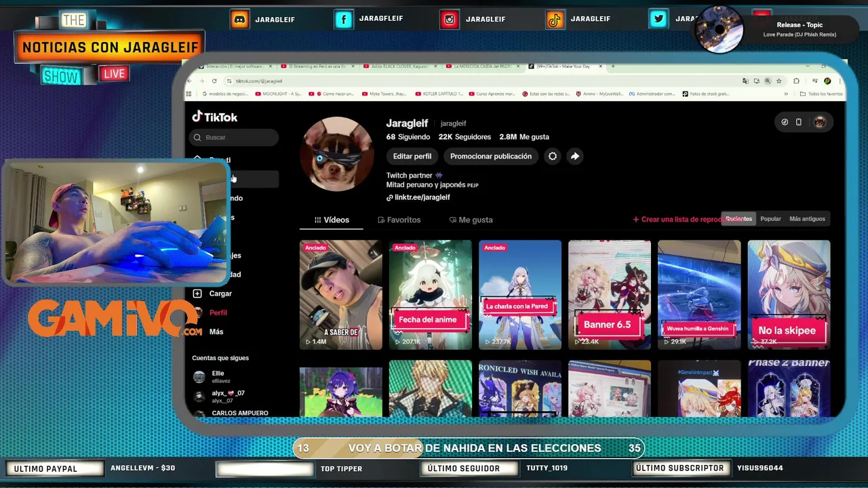Sort videos by Recientes
The image size is (868, 488).
point(738,219)
